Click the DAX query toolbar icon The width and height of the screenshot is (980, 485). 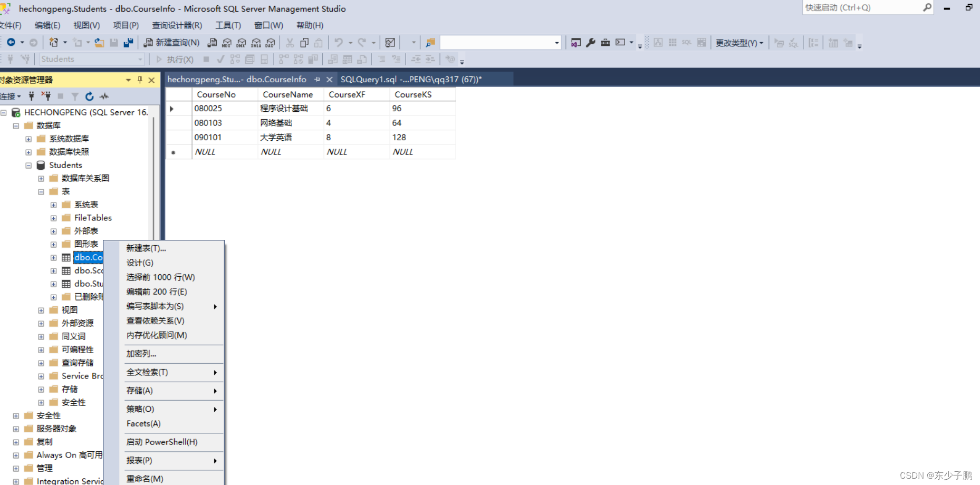click(270, 42)
